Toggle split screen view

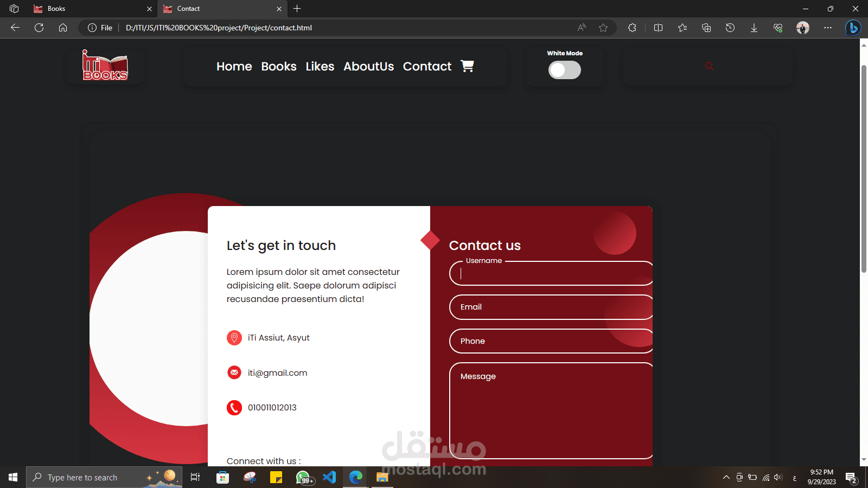pyautogui.click(x=658, y=28)
